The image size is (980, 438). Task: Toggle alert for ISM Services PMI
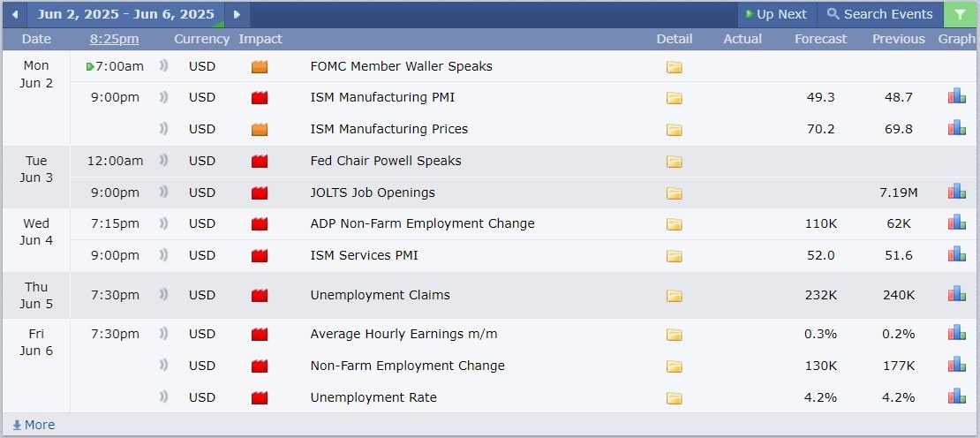pyautogui.click(x=163, y=254)
